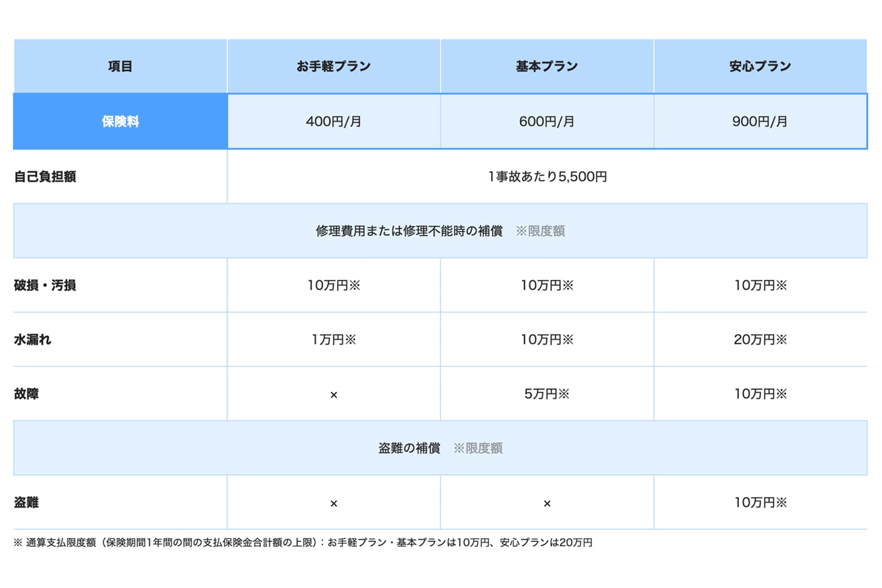Click the 安心プラン column header
The image size is (882, 588).
point(760,66)
